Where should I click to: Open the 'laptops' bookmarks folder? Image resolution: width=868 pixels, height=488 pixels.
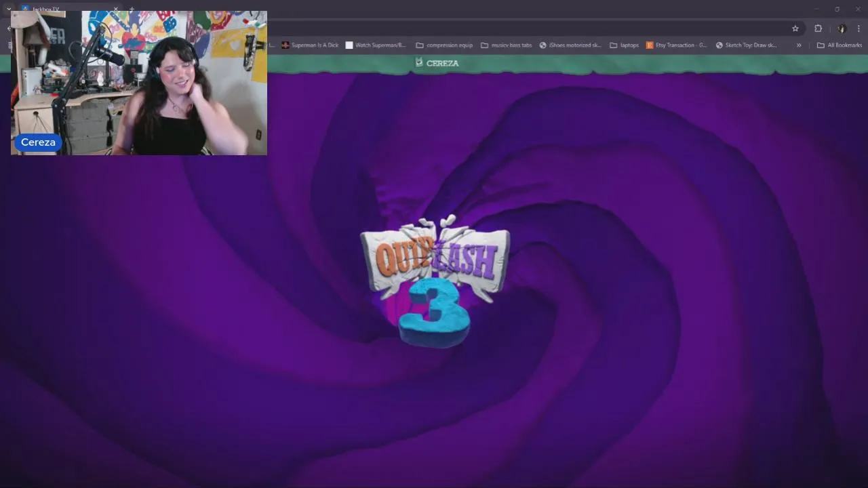[x=624, y=45]
